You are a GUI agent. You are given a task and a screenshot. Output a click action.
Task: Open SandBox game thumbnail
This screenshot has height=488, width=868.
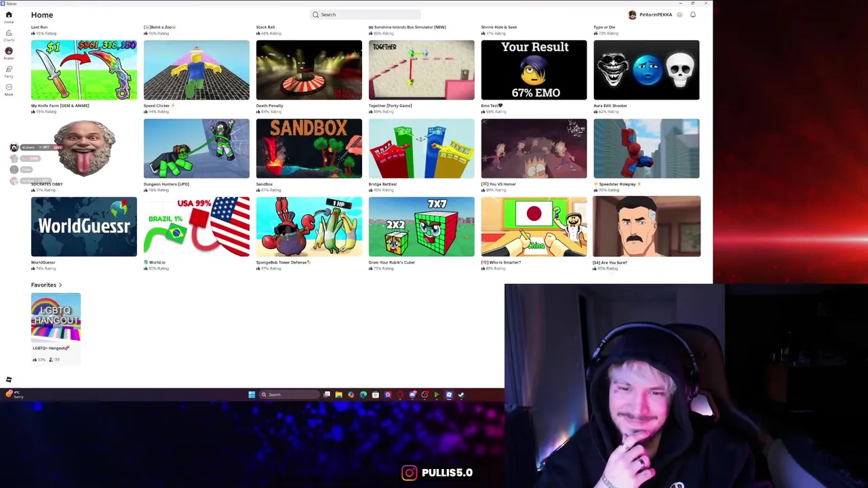tap(309, 148)
